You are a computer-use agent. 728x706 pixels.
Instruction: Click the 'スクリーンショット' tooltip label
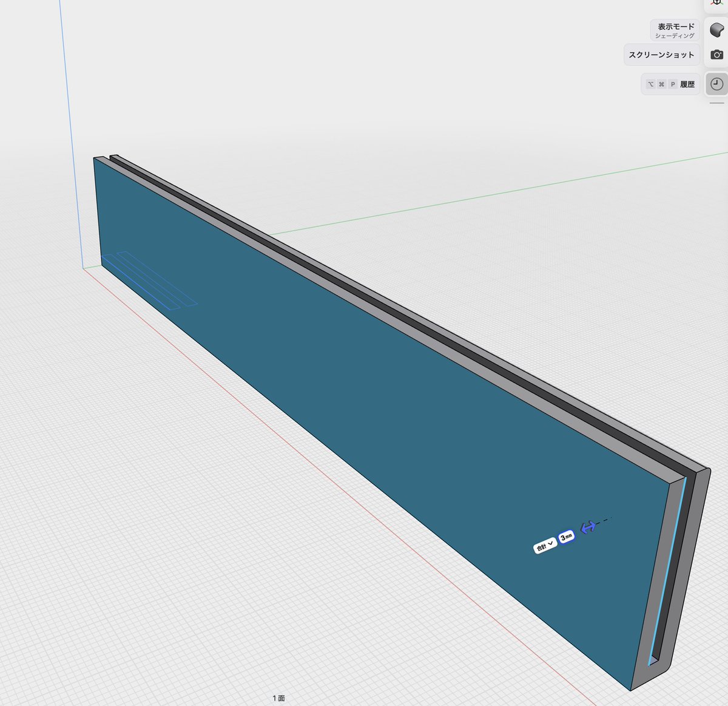(x=661, y=55)
